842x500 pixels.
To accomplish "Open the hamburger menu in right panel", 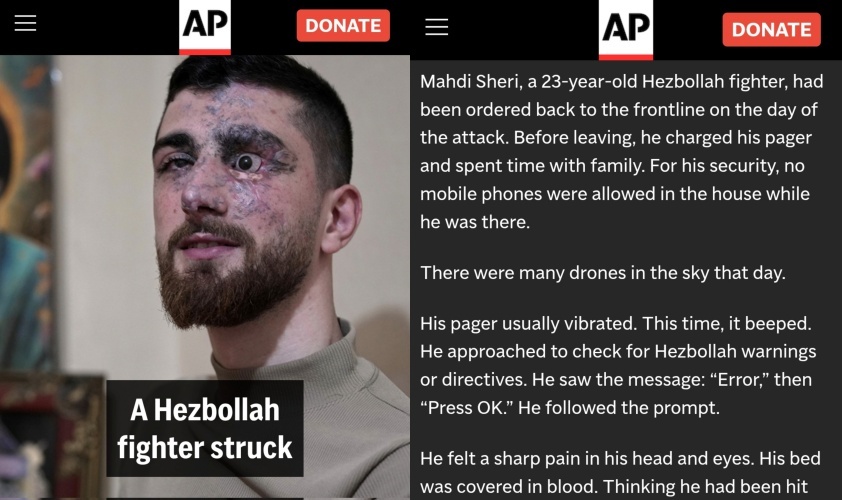I will (x=437, y=26).
